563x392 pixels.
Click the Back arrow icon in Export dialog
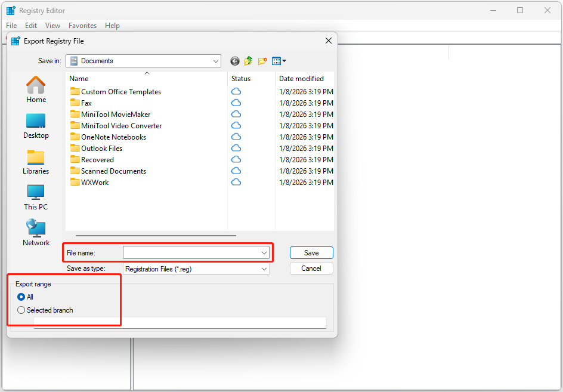[x=235, y=61]
